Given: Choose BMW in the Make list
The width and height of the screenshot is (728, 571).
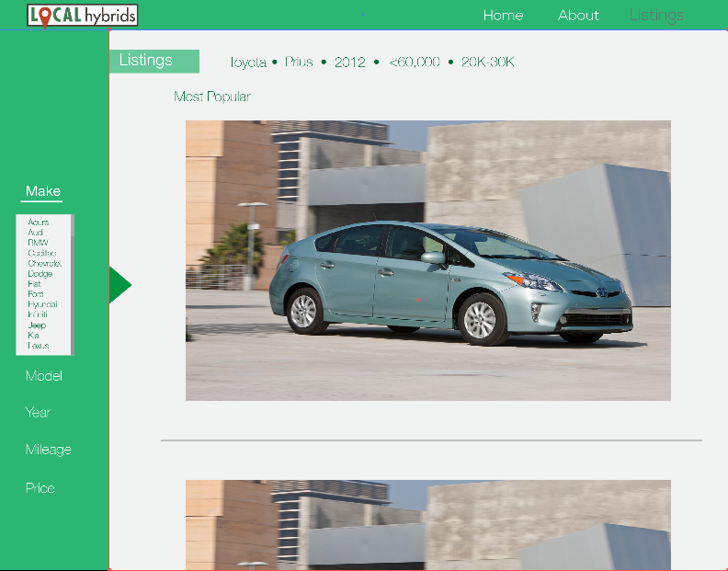Looking at the screenshot, I should coord(38,243).
